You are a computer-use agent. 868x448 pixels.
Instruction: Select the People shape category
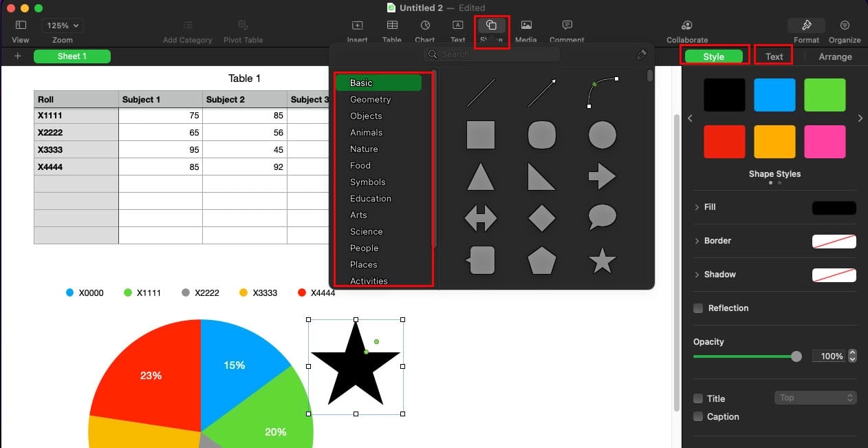point(364,248)
